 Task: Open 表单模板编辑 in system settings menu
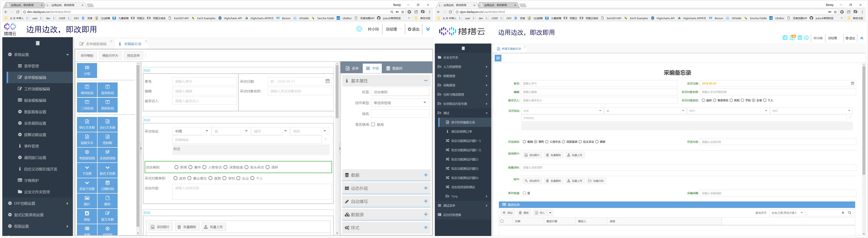point(35,77)
